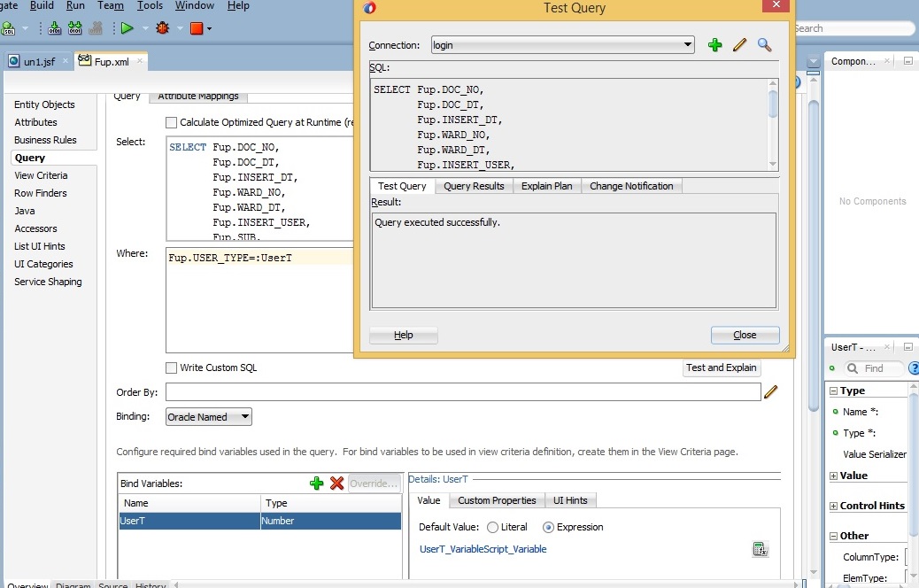
Task: Click into the Order By text field
Action: tap(462, 391)
